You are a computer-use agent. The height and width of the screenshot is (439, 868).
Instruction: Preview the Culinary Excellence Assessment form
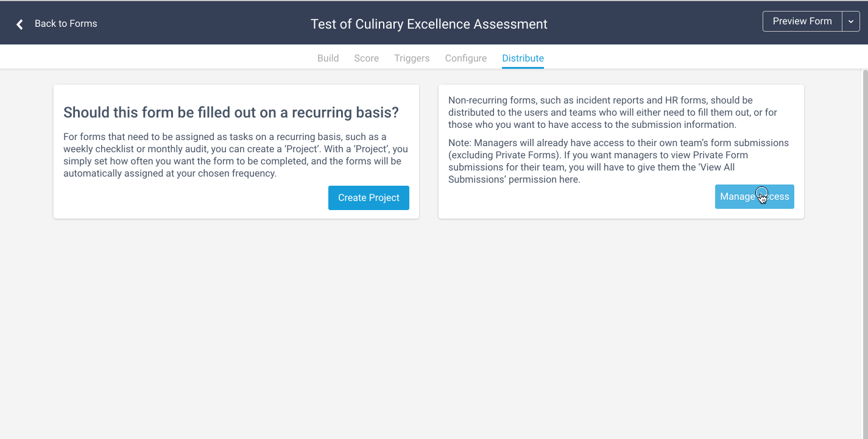[802, 21]
